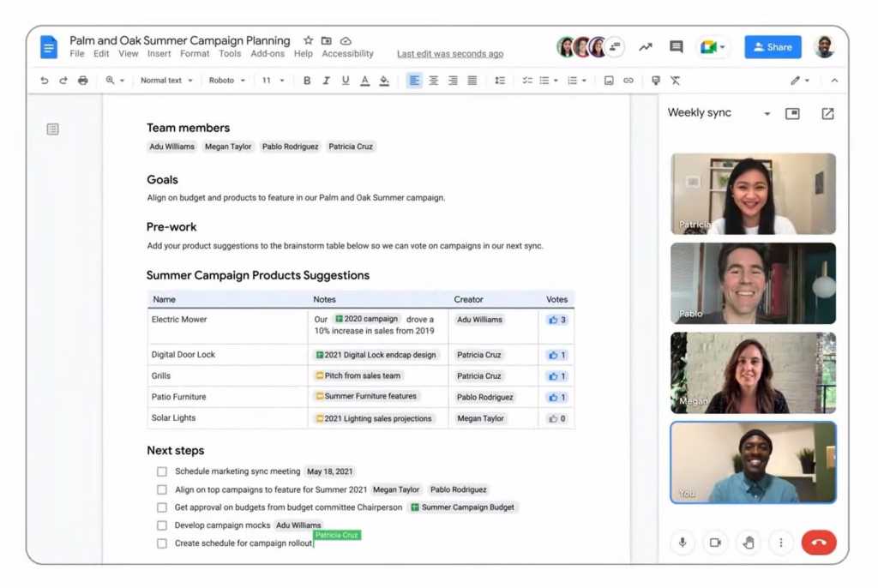This screenshot has height=588, width=878.
Task: Open the Normal text style dropdown
Action: point(166,81)
